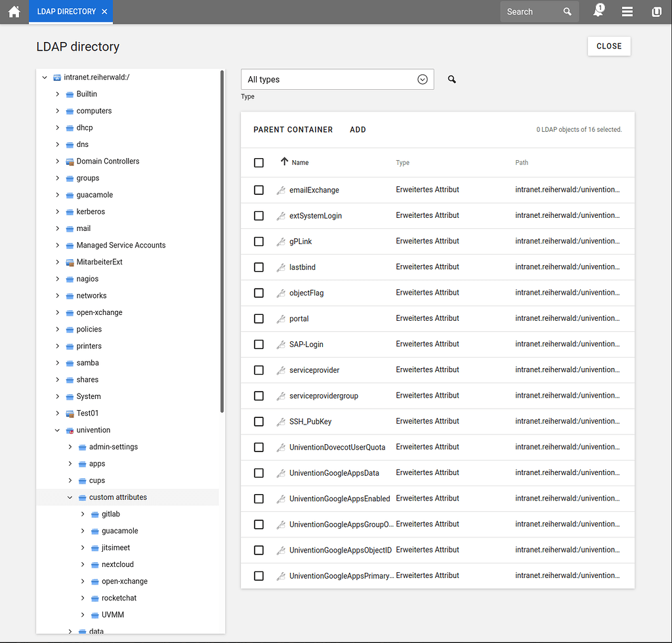672x643 pixels.
Task: Click the gPLink attribute icon
Action: click(x=281, y=241)
